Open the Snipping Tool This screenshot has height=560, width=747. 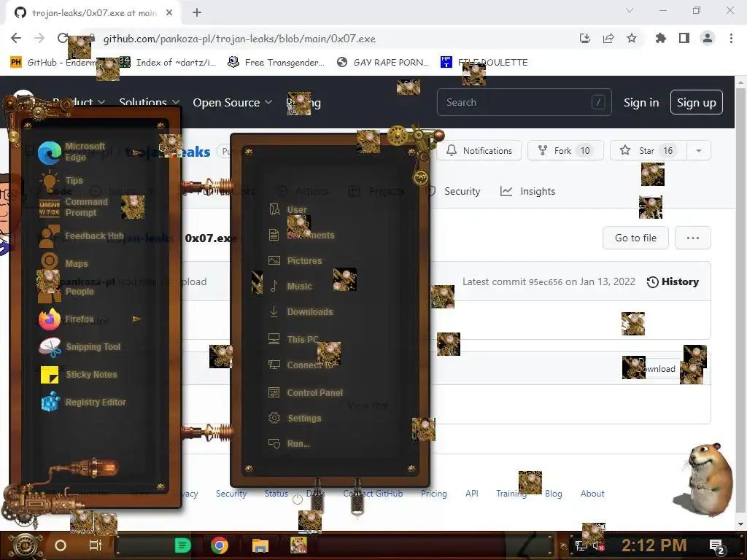(80, 346)
